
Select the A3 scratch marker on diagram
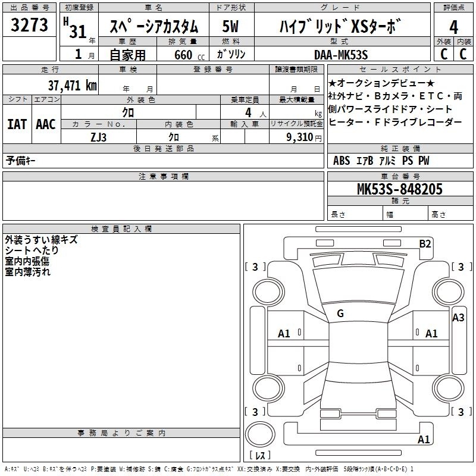point(458,318)
